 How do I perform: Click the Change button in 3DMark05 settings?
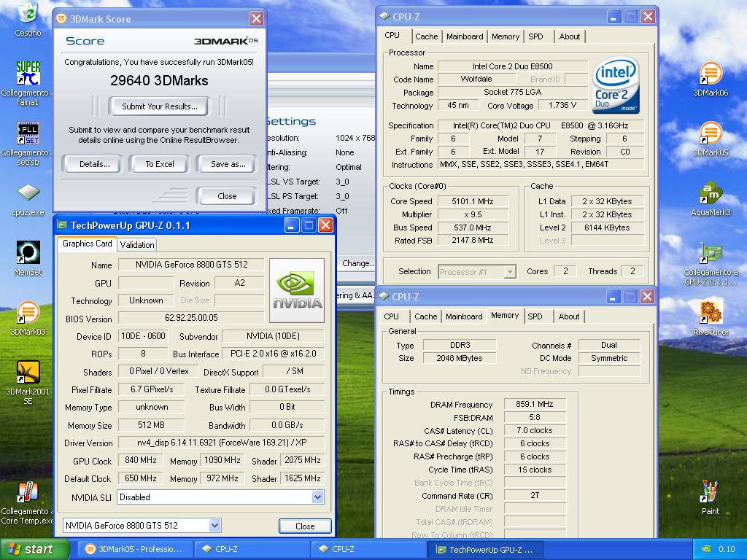[x=357, y=263]
